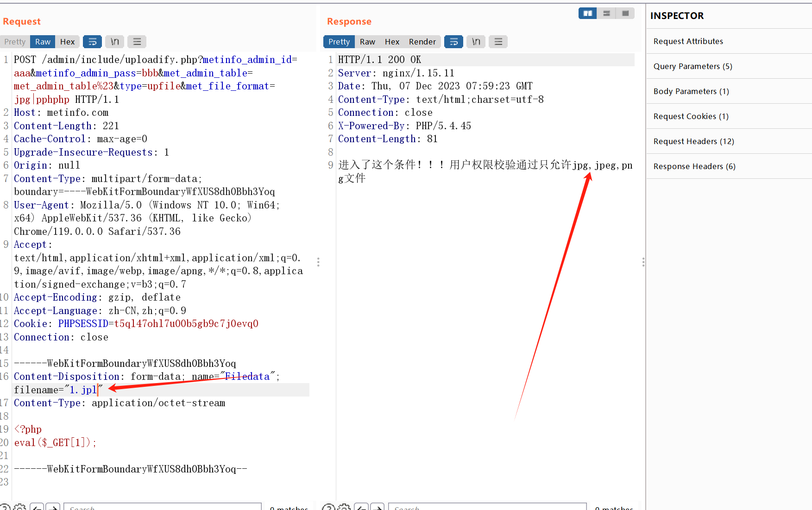Select the combined single-panel layout icon

(625, 13)
